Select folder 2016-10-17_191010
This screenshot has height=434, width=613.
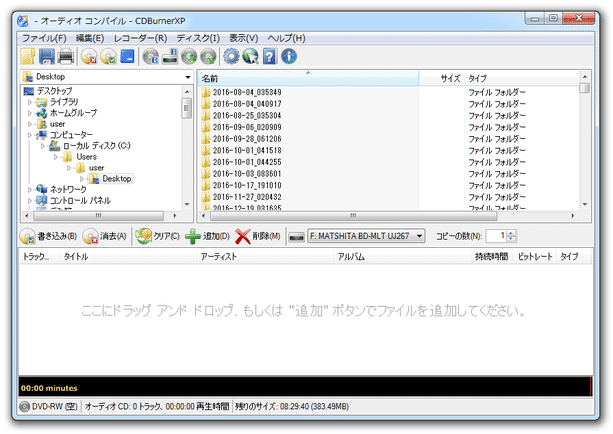(247, 185)
